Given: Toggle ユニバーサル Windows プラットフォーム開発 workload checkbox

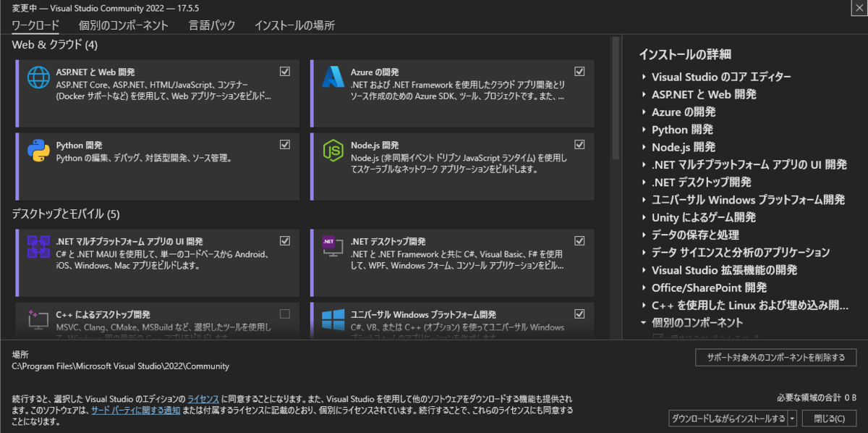Looking at the screenshot, I should (579, 314).
